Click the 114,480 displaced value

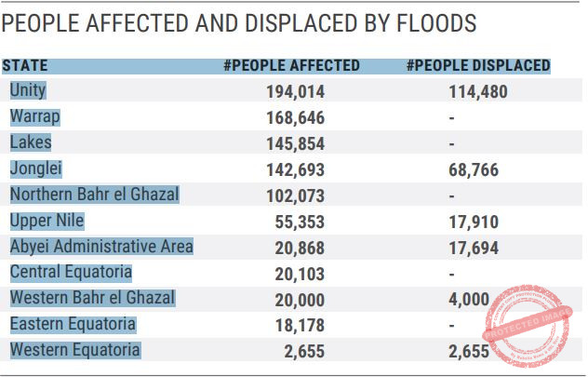[478, 92]
